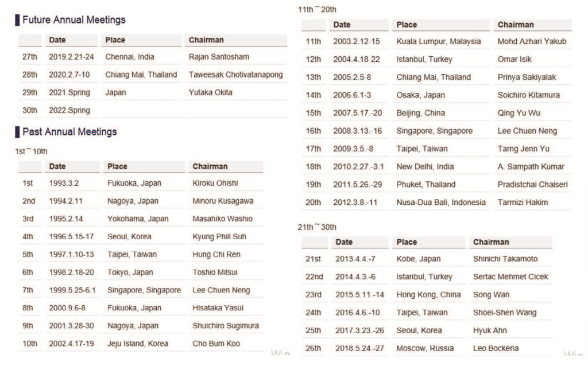Image resolution: width=588 pixels, height=366 pixels.
Task: Click the Future Annual Meetings heading
Action: (73, 20)
